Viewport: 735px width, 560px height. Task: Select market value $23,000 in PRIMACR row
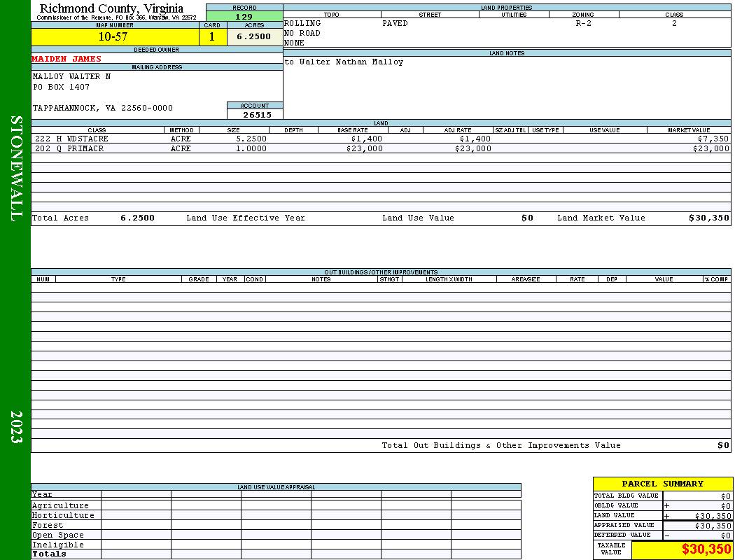click(711, 148)
